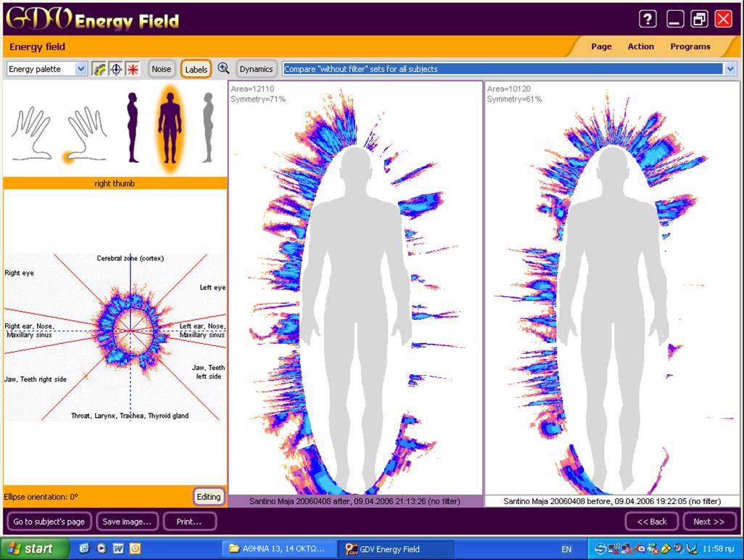Image resolution: width=744 pixels, height=560 pixels.
Task: Click the 'Area=10120' value text
Action: pos(508,88)
